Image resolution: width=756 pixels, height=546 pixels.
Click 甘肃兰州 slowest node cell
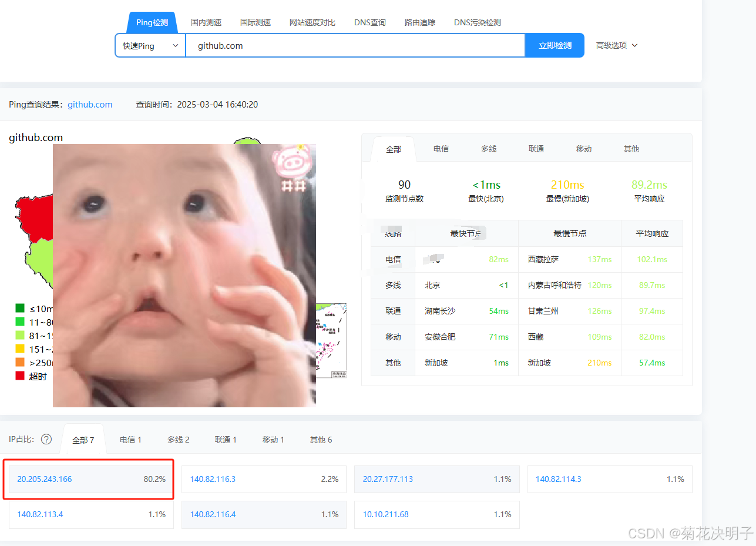coord(543,311)
